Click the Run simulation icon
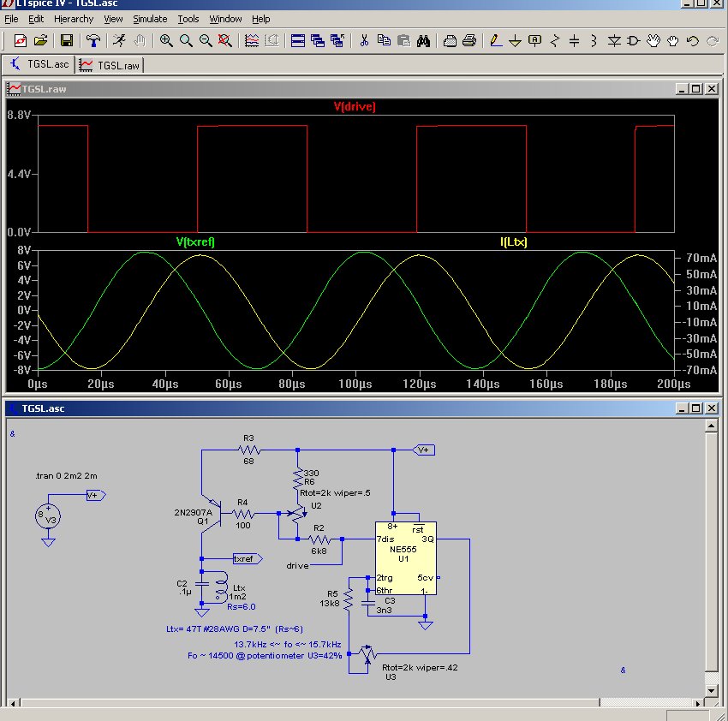 coord(119,40)
